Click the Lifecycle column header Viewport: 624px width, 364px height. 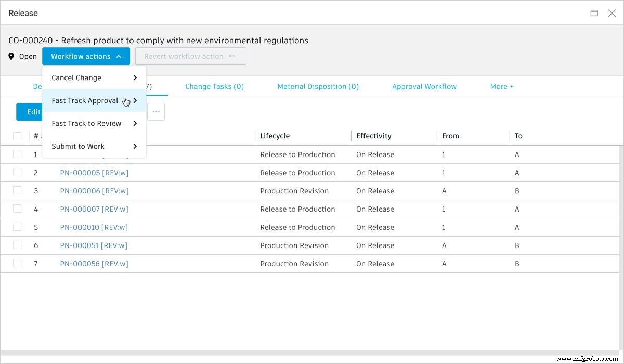click(275, 136)
